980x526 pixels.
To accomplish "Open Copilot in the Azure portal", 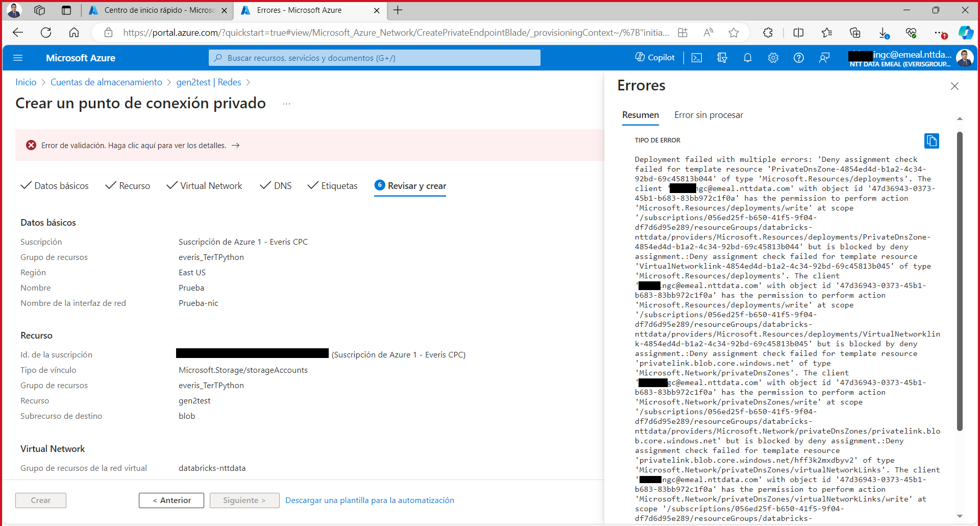I will pos(655,57).
